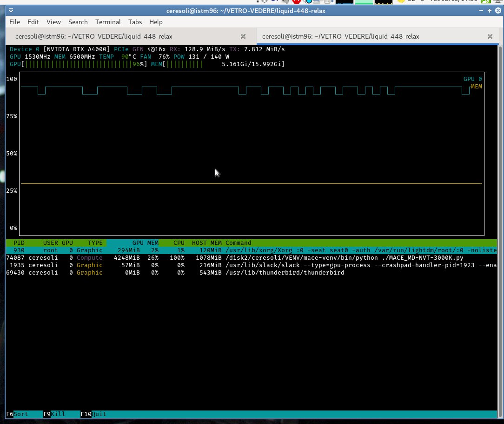
Task: Close the second terminal tab
Action: pos(490,36)
